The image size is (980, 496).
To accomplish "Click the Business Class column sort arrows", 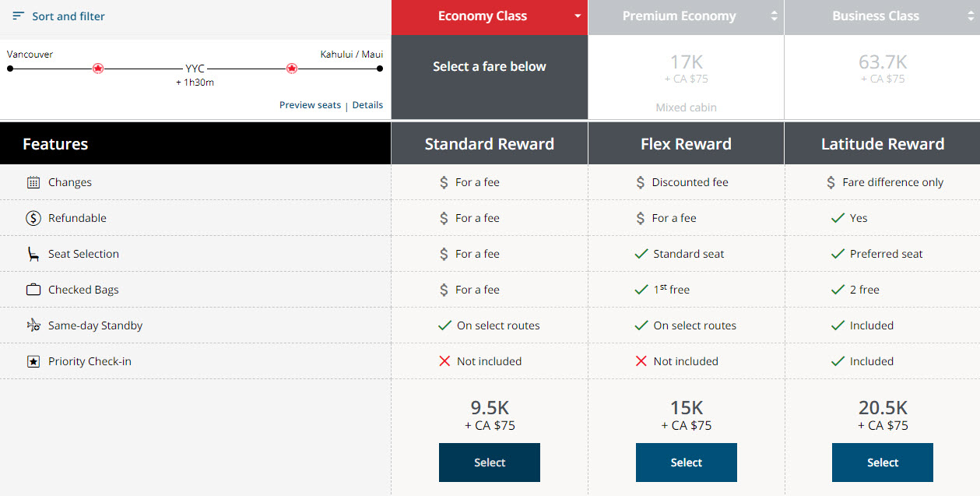I will 970,16.
